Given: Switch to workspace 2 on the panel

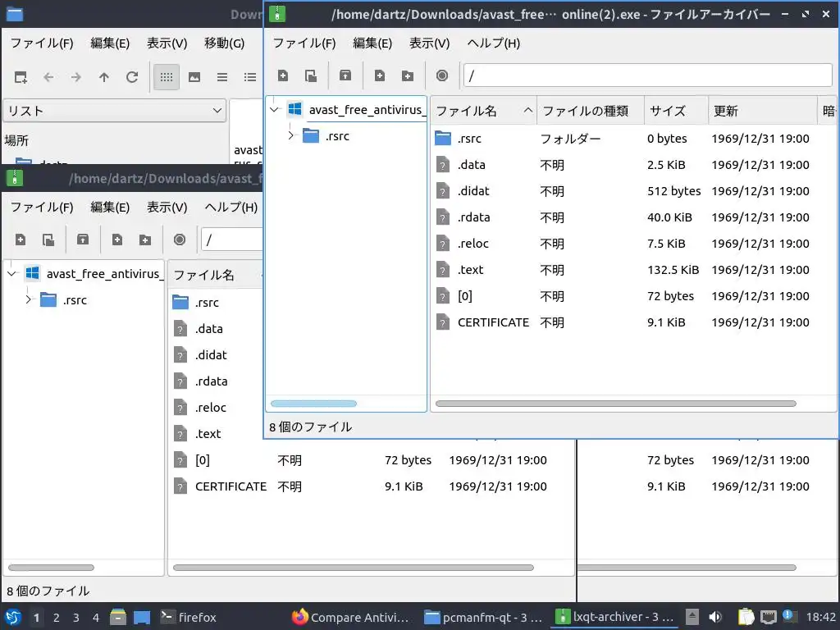Looking at the screenshot, I should click(57, 618).
